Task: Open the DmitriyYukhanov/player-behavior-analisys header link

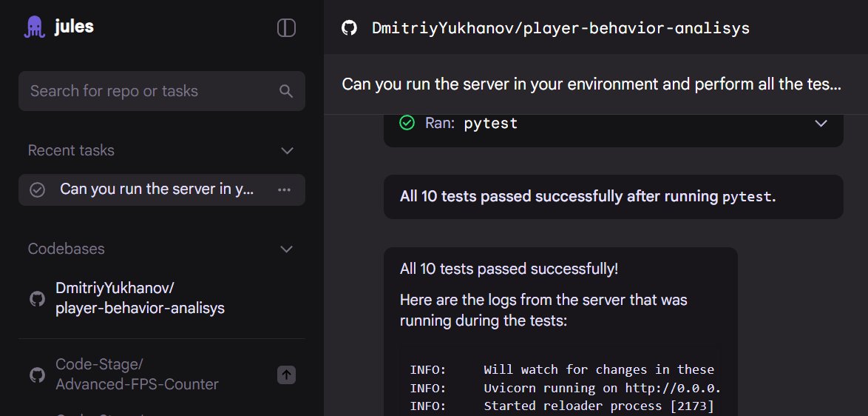Action: pos(560,27)
